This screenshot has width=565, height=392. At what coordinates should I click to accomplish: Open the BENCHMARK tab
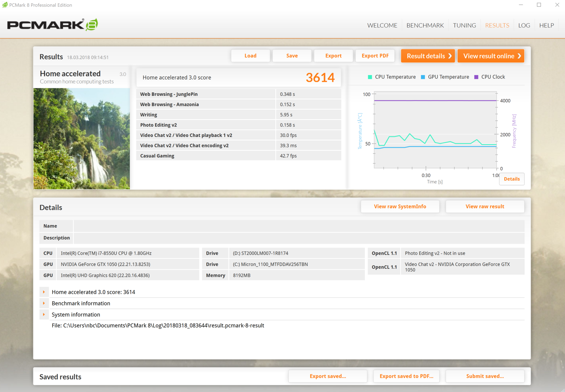pyautogui.click(x=425, y=25)
